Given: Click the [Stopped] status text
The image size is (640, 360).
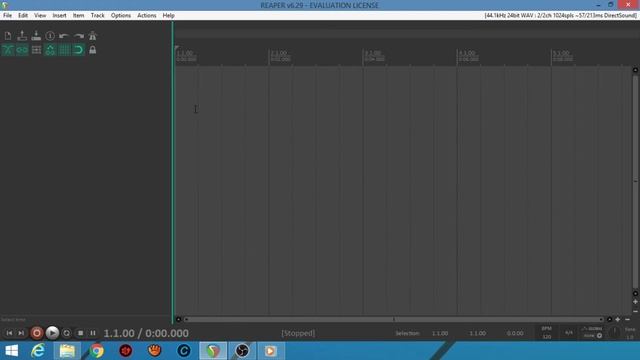Looking at the screenshot, I should (298, 333).
